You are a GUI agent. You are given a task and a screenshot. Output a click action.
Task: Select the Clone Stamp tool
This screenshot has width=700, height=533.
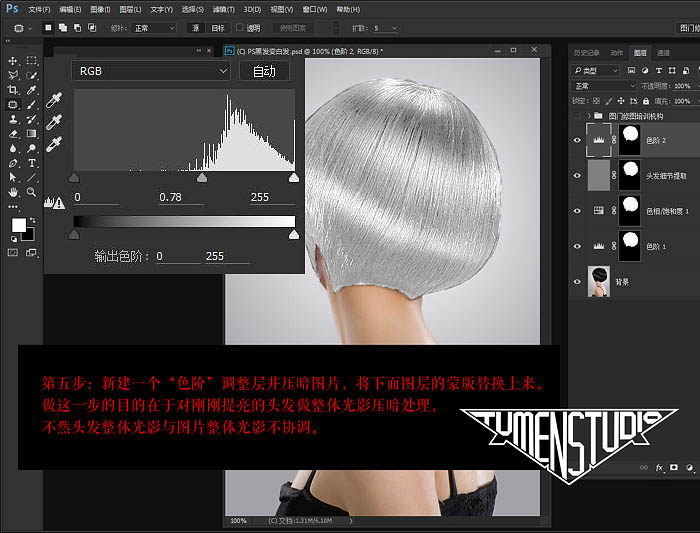13,119
